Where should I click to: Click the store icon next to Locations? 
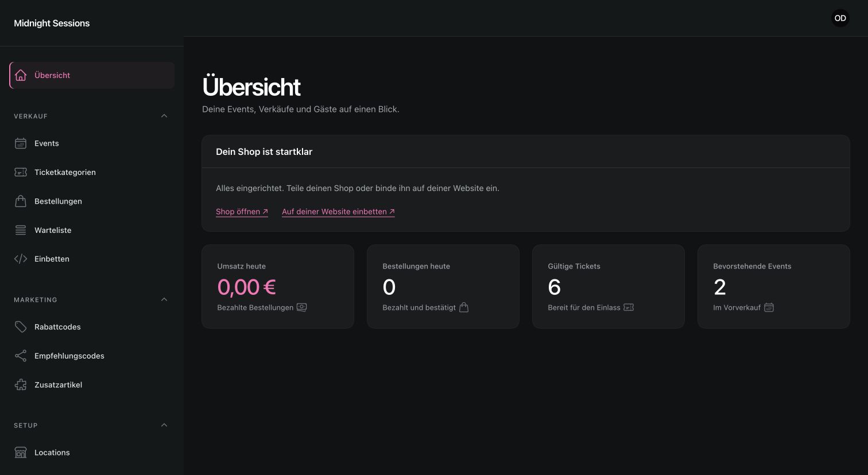(21, 453)
